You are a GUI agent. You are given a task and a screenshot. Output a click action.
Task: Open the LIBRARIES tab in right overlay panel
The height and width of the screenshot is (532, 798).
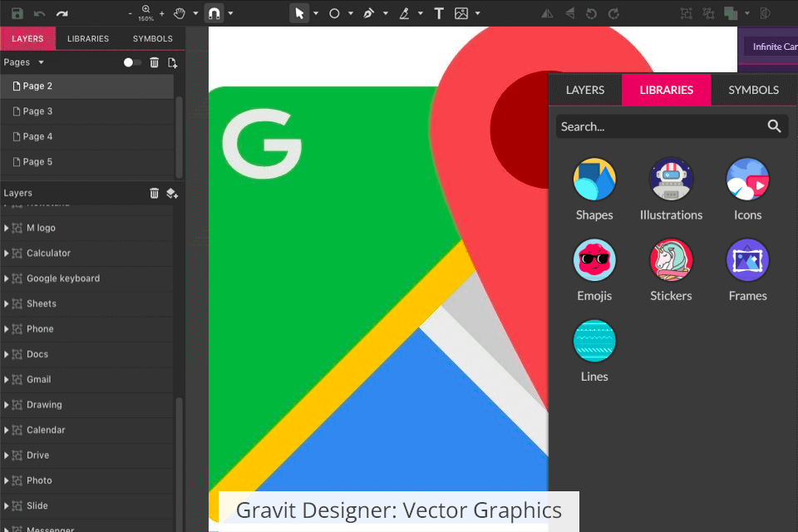point(666,90)
